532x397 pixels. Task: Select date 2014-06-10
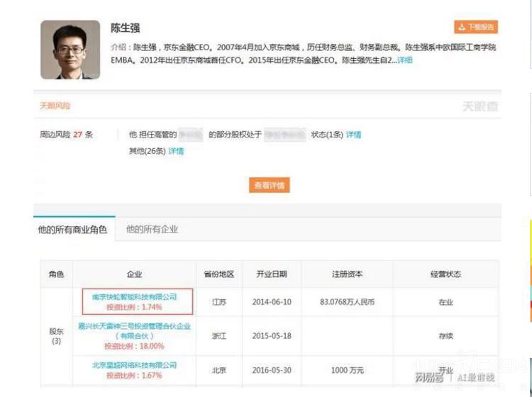[x=272, y=302]
